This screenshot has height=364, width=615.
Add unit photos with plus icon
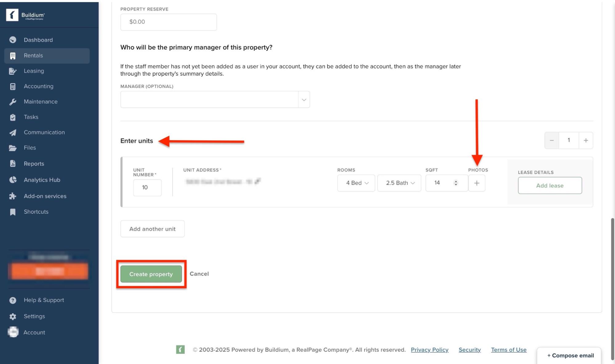click(477, 183)
